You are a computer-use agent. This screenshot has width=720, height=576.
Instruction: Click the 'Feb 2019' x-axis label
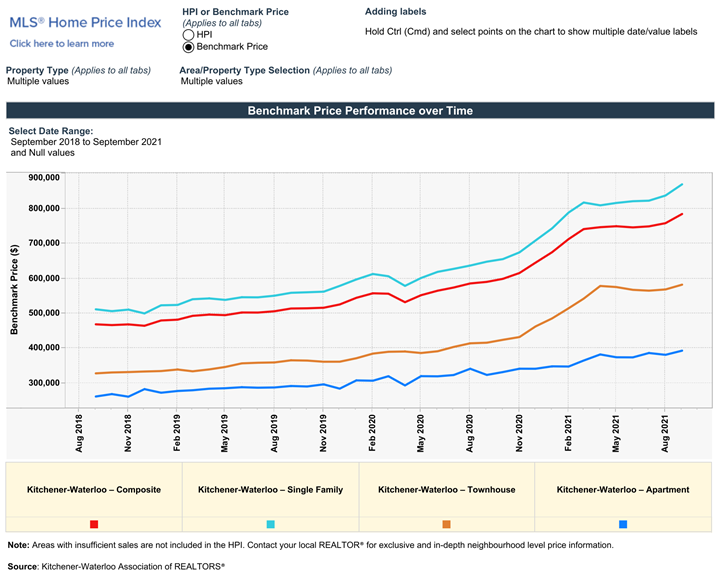click(177, 433)
